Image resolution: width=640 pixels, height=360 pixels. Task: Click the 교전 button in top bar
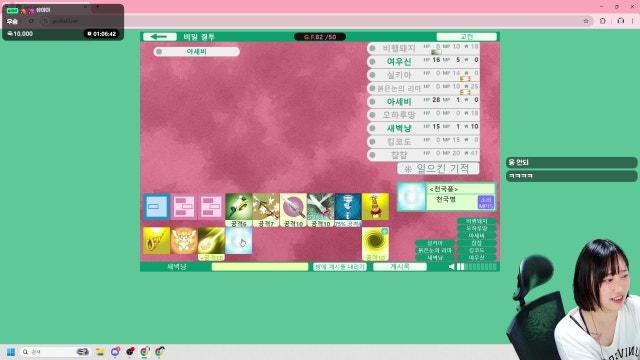467,37
